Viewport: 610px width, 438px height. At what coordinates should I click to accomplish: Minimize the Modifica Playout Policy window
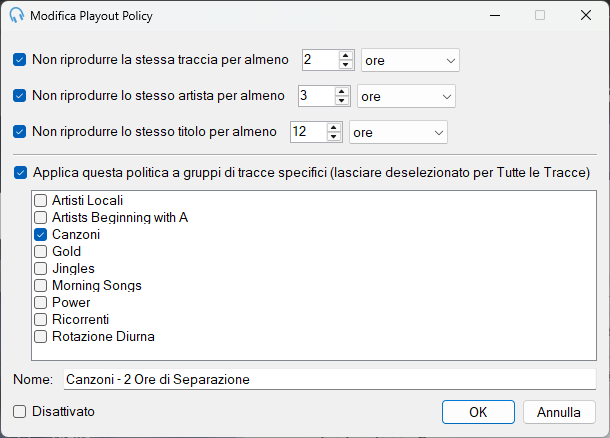coord(495,16)
